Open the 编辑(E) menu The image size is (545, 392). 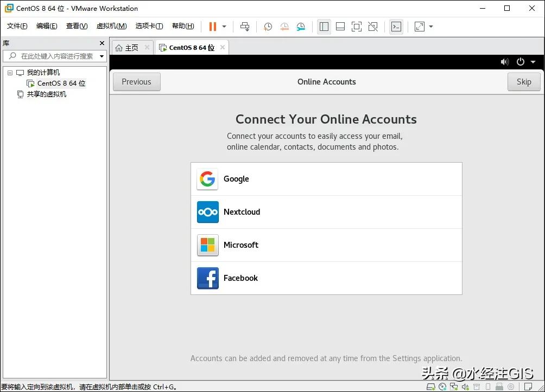[x=47, y=26]
